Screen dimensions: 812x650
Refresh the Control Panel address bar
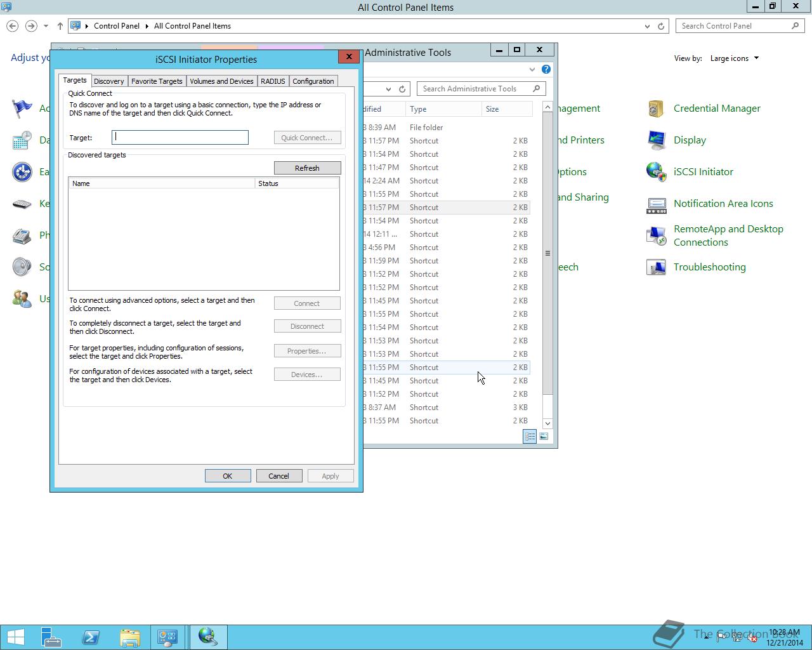[661, 26]
